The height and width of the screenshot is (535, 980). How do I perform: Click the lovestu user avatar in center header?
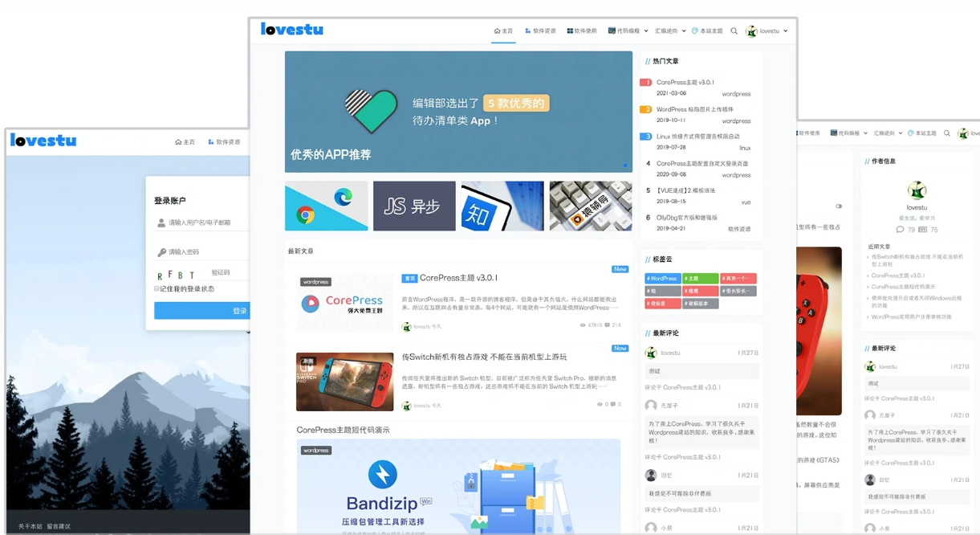751,31
